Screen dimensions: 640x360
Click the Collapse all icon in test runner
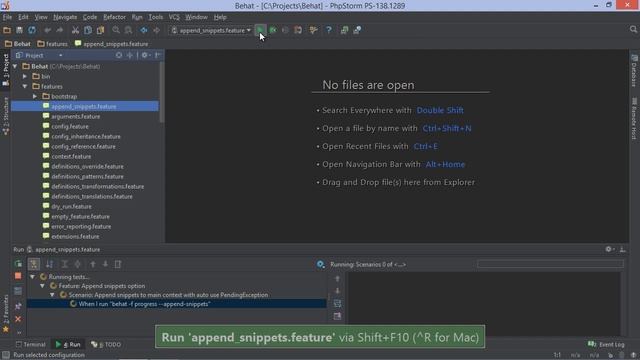click(x=78, y=264)
